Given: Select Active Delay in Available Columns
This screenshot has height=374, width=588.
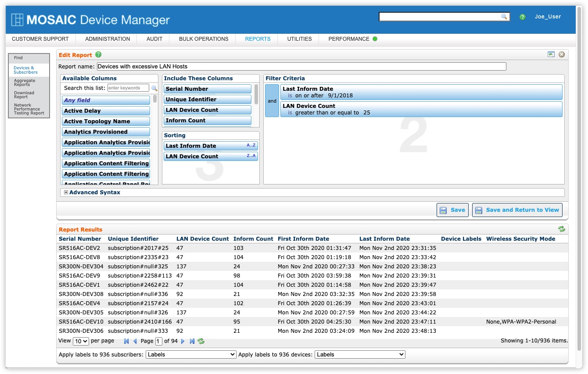Looking at the screenshot, I should tap(106, 111).
